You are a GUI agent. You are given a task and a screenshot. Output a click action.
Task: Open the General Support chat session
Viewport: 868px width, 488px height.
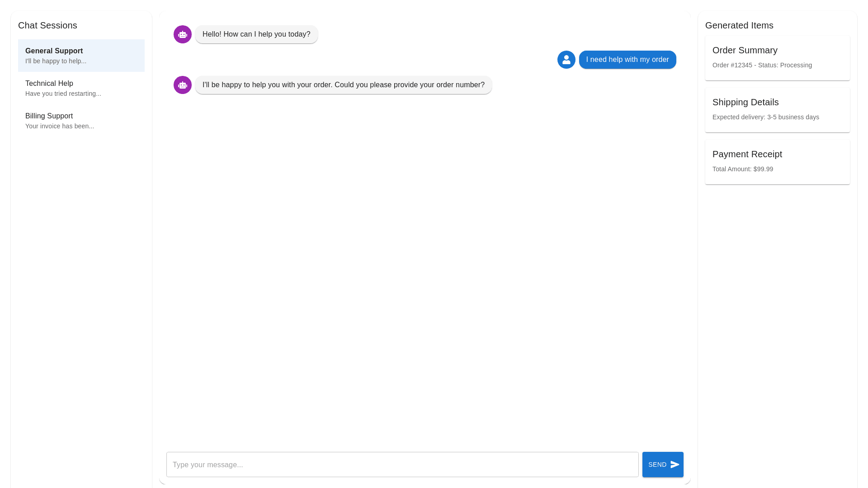pos(81,56)
